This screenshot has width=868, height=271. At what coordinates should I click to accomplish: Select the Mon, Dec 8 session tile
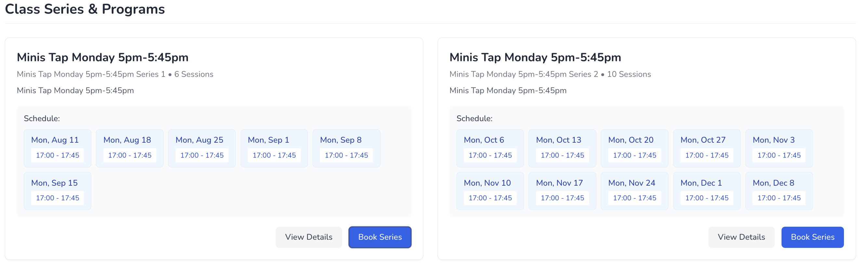click(x=779, y=191)
